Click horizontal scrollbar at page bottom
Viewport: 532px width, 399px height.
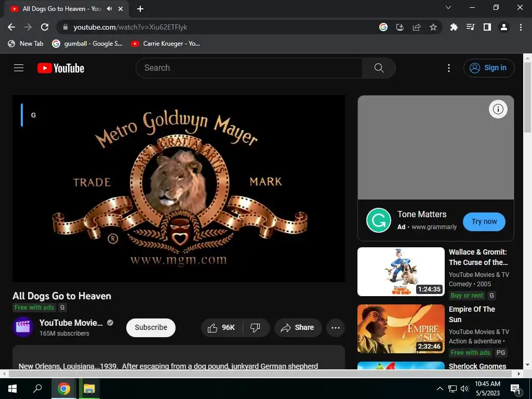click(260, 374)
